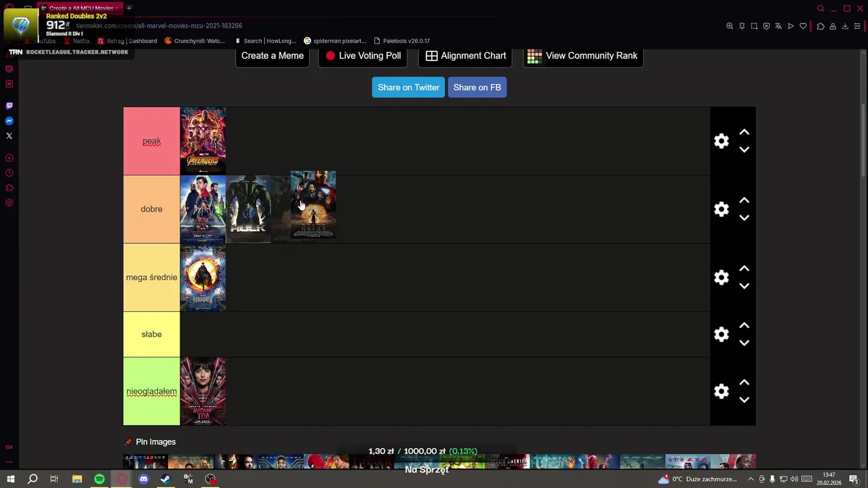Open Spotify from the taskbar
The width and height of the screenshot is (868, 488).
[x=99, y=479]
